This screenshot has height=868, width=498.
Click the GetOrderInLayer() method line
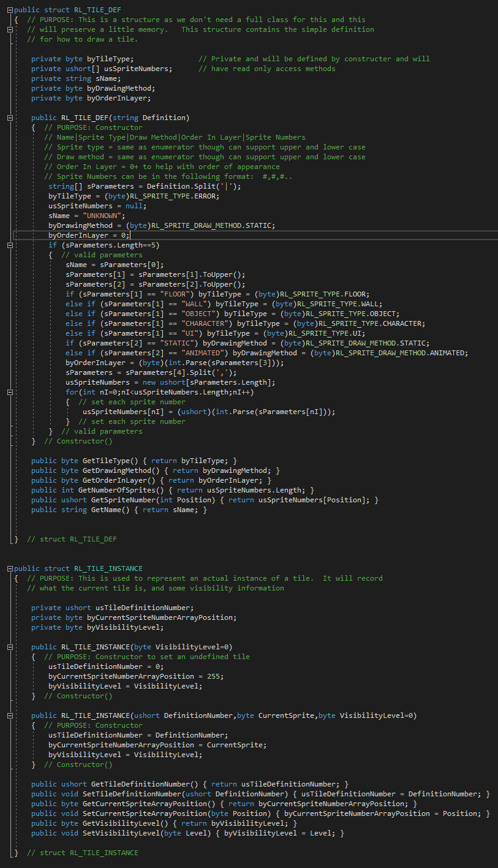click(151, 480)
